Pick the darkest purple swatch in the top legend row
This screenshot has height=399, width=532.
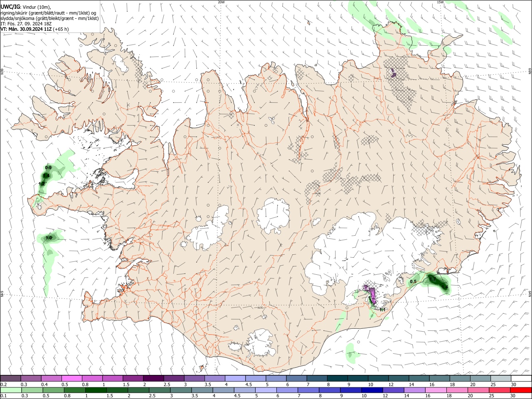click(x=153, y=378)
